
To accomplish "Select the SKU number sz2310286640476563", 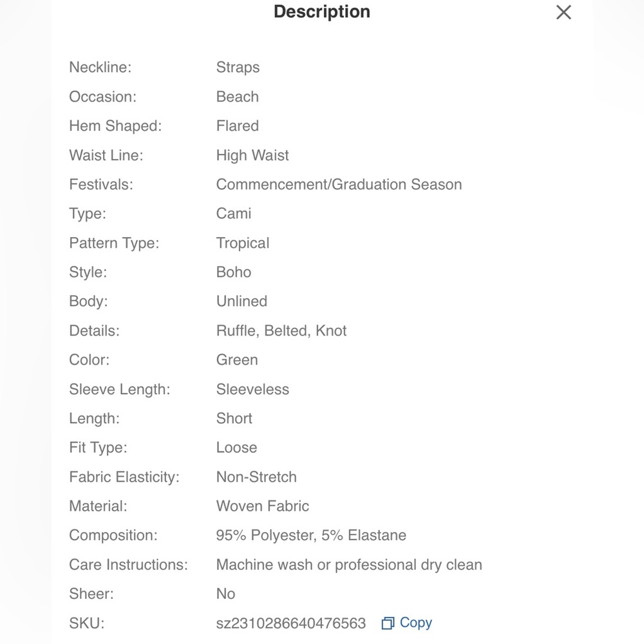I will (291, 623).
